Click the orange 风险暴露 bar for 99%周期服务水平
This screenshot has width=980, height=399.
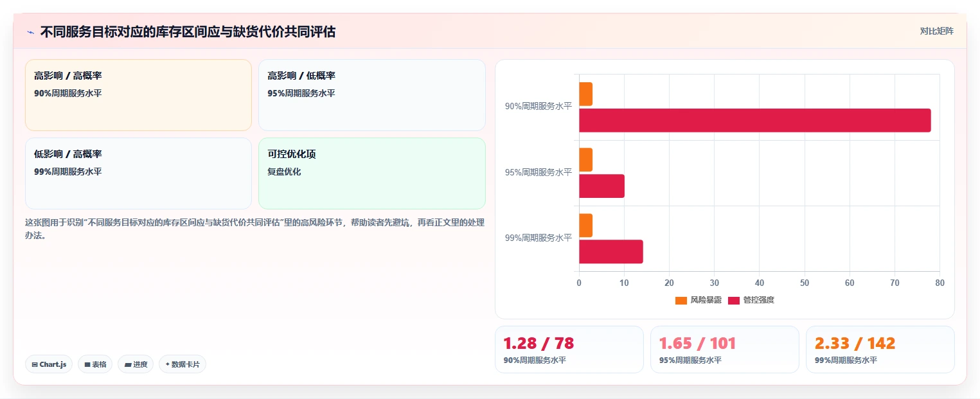coord(585,226)
